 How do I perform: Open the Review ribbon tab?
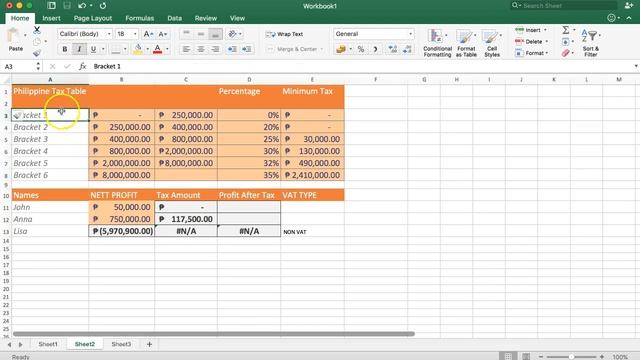206,18
